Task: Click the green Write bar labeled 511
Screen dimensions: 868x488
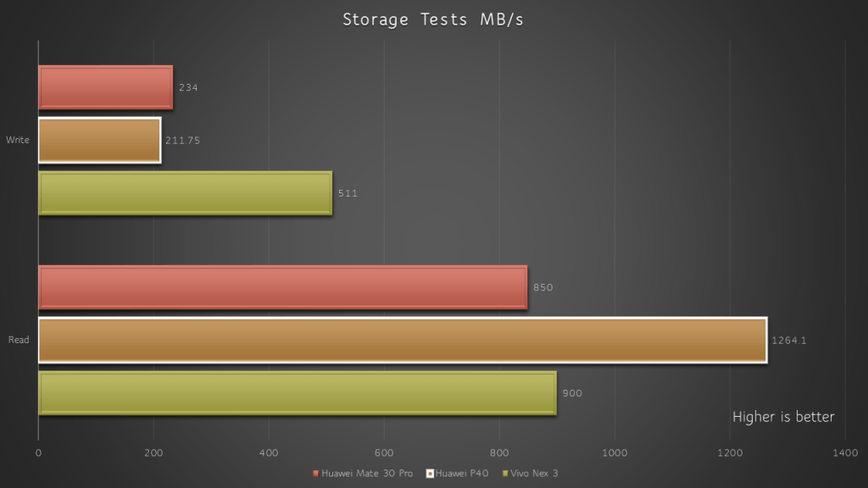Action: tap(186, 193)
